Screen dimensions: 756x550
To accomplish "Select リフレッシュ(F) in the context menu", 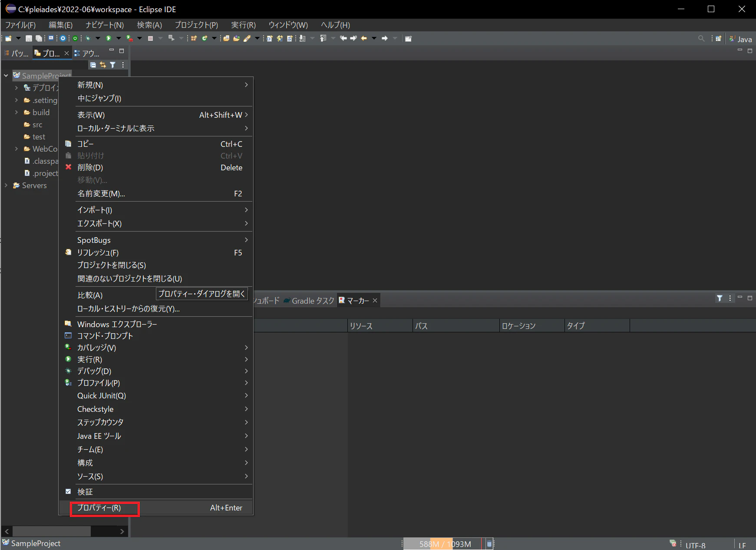I will [155, 252].
